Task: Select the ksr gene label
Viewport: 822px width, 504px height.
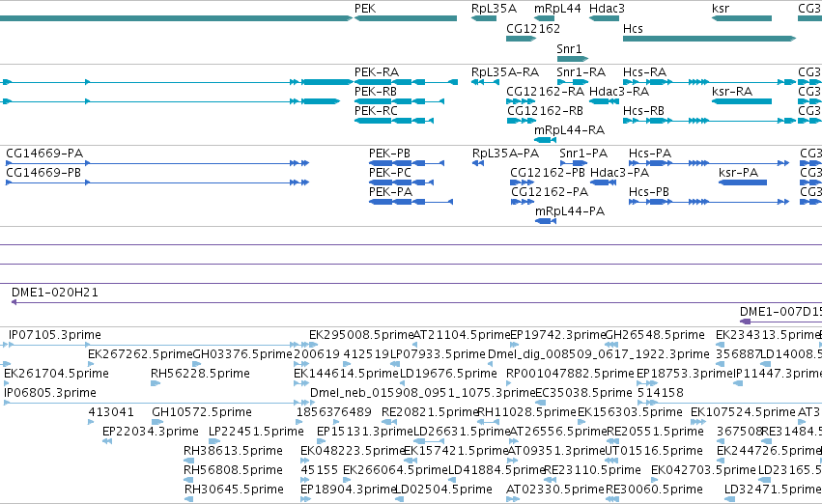Action: point(721,9)
